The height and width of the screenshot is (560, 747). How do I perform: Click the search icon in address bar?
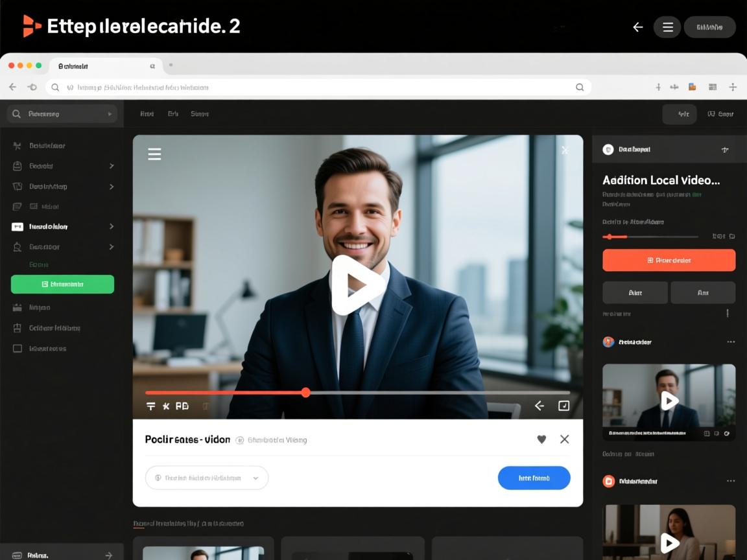pos(579,87)
